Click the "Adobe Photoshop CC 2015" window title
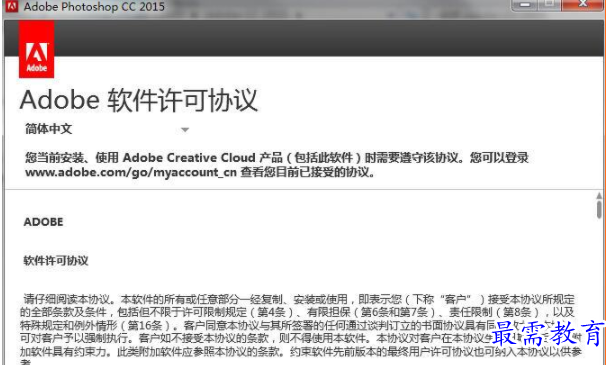Screen dimensions: 613x365 coord(94,6)
